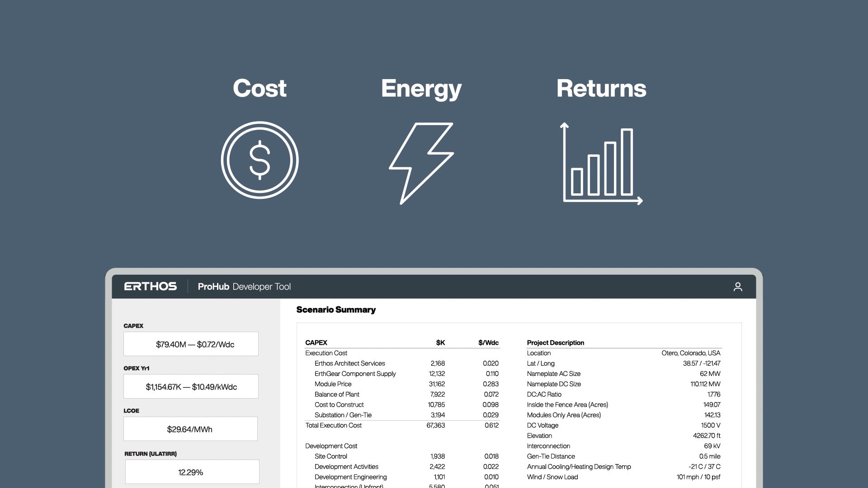
Task: Click the bar chart Returns icon
Action: (602, 164)
